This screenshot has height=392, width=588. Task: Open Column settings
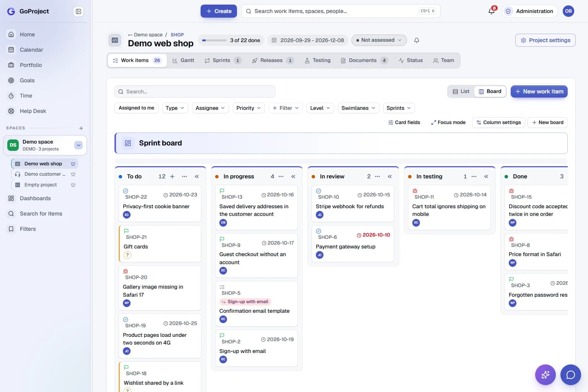point(498,122)
